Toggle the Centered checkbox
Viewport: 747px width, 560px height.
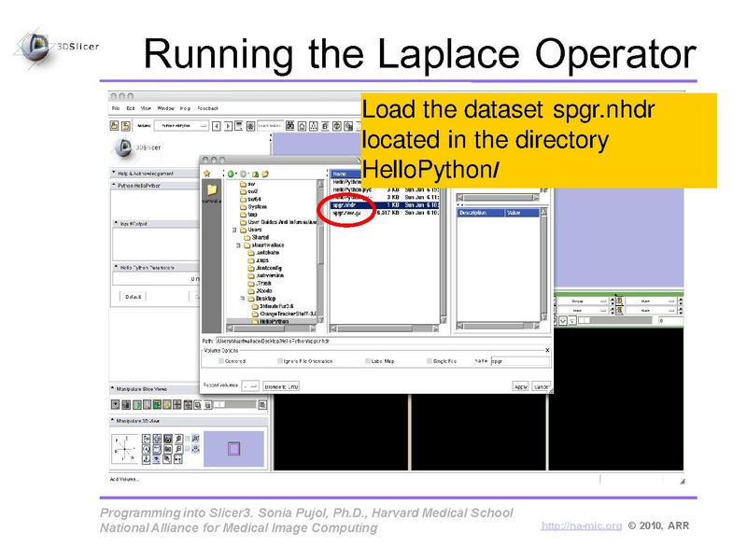coord(221,361)
